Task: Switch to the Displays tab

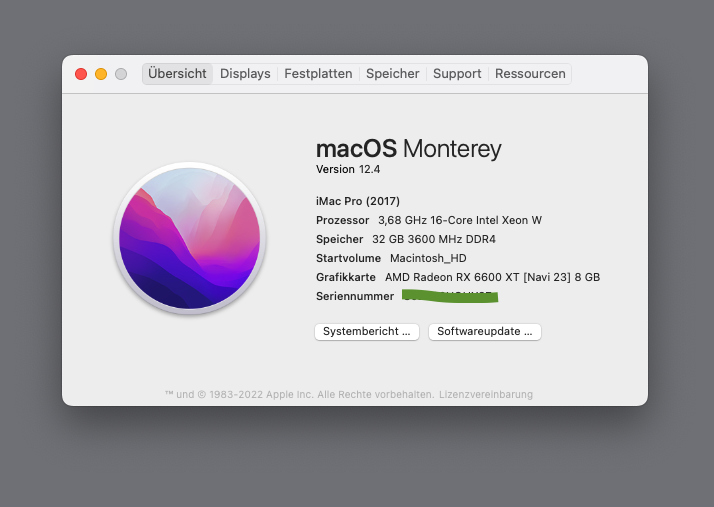Action: (245, 74)
